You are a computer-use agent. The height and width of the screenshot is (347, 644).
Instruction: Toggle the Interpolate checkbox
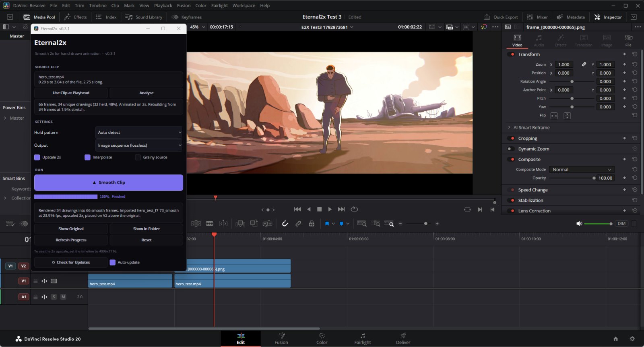coord(87,157)
